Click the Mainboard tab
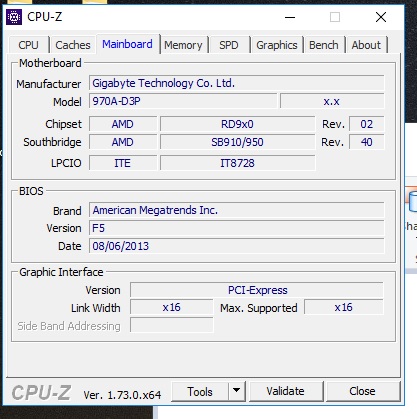This screenshot has height=419, width=417. point(127,44)
